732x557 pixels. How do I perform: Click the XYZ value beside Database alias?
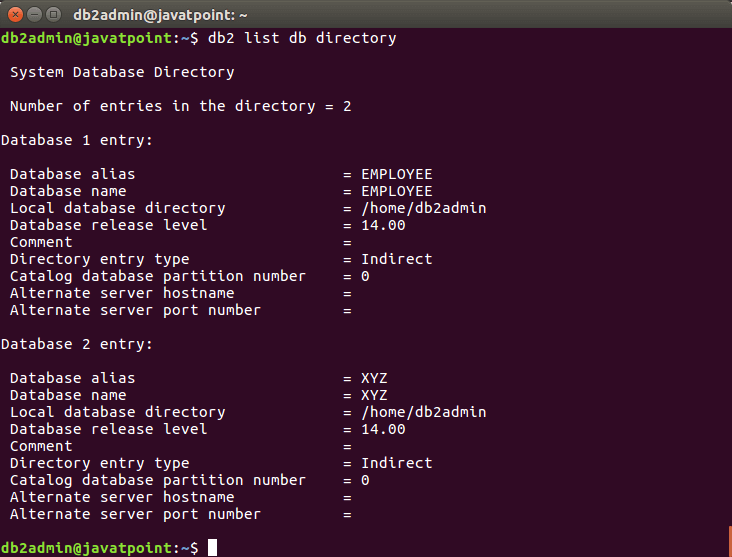[374, 378]
